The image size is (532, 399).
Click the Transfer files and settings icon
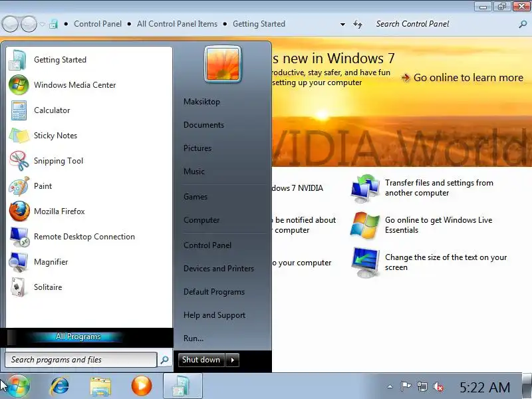365,188
